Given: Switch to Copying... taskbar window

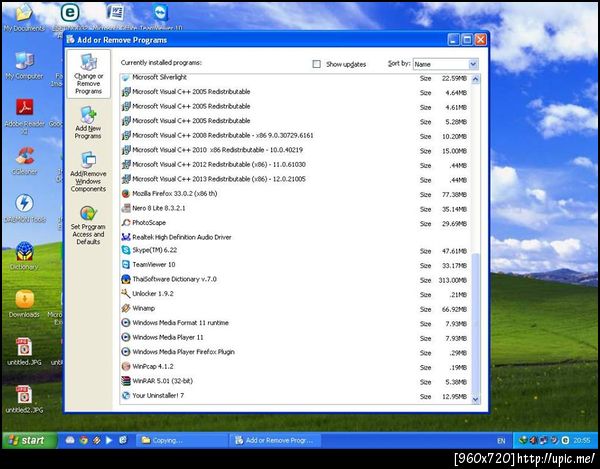Looking at the screenshot, I should [x=182, y=440].
